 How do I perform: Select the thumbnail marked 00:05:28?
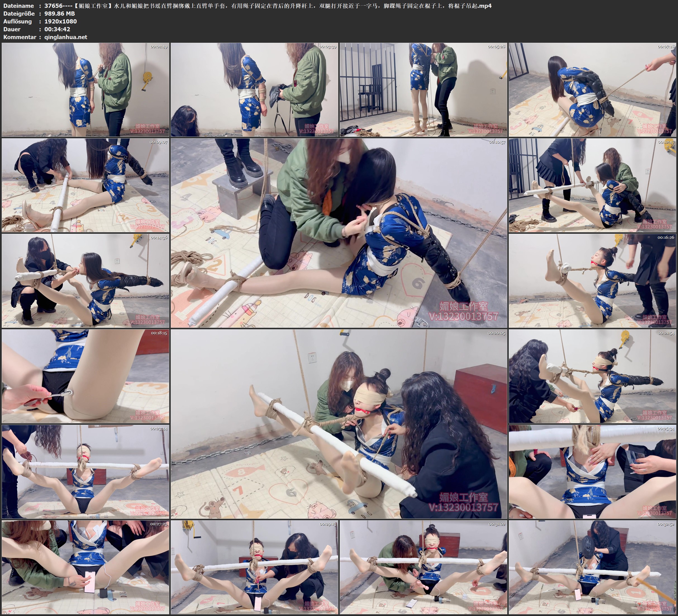(x=423, y=89)
